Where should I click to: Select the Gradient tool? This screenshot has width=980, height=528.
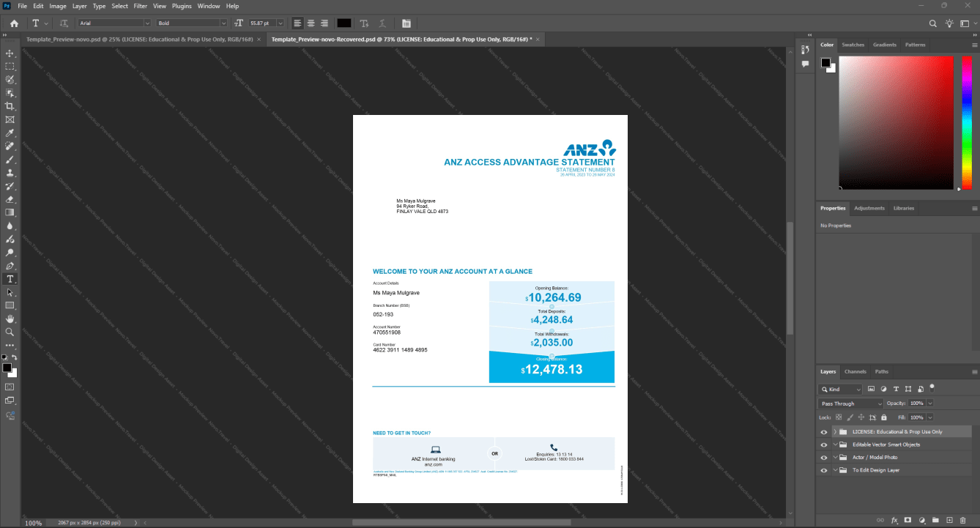click(10, 212)
